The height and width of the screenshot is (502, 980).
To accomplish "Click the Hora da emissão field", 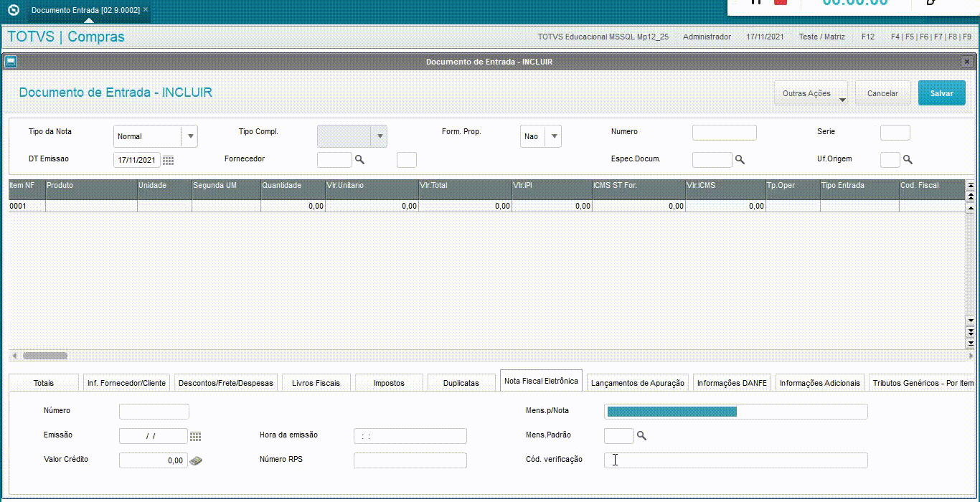I will [410, 436].
